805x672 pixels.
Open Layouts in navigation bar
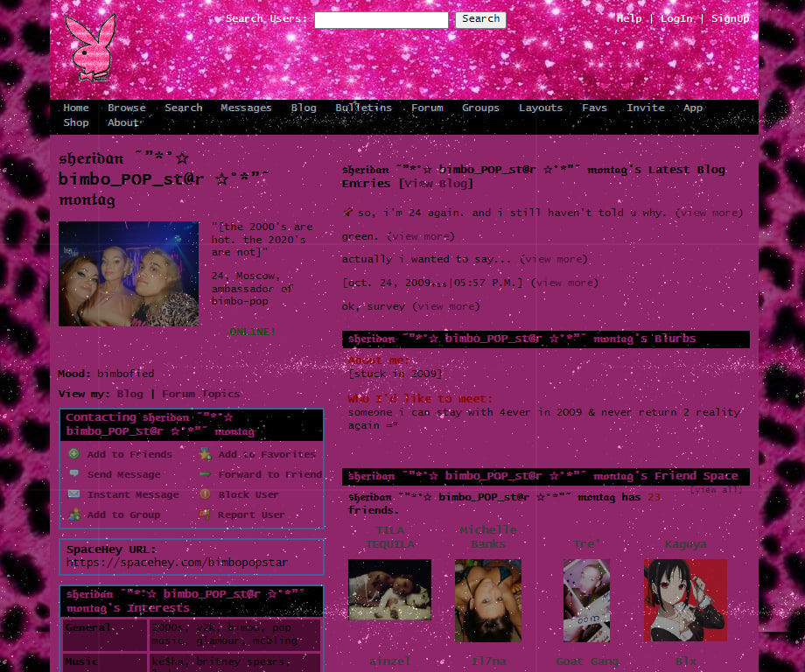541,108
